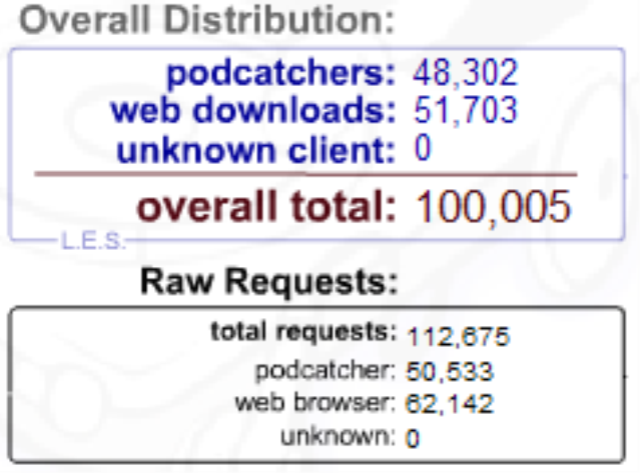This screenshot has height=473, width=640.
Task: Click the Raw Requests heading
Action: pos(268,282)
